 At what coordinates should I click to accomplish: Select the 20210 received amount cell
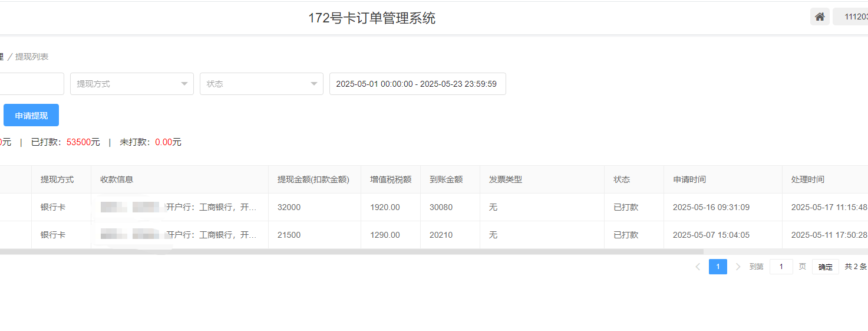441,235
